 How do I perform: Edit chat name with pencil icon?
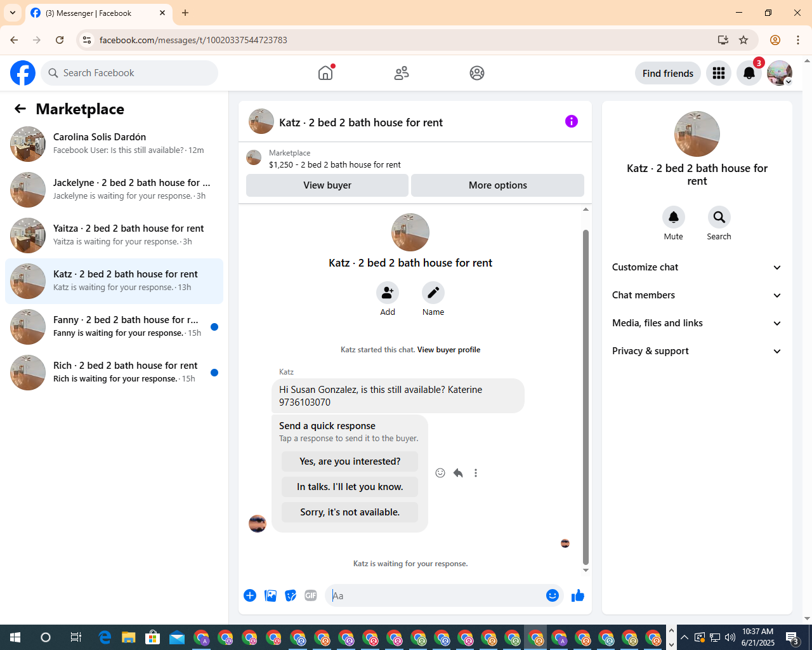click(x=433, y=293)
